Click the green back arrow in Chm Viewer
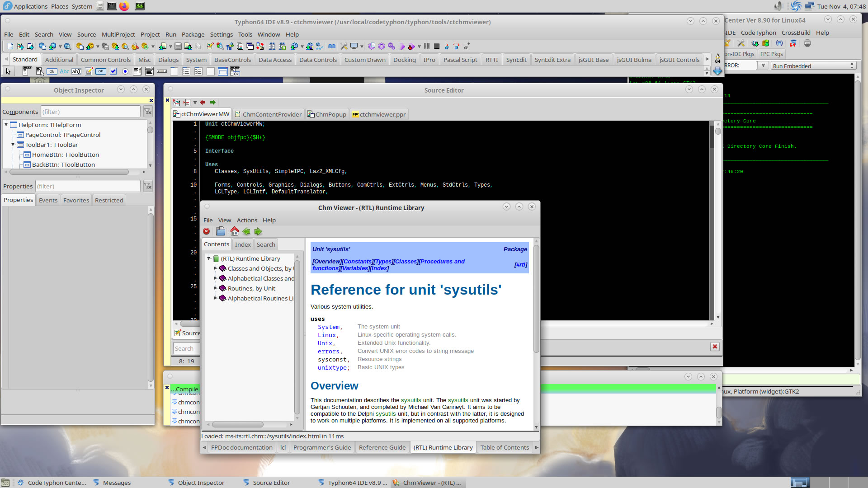 pos(246,231)
